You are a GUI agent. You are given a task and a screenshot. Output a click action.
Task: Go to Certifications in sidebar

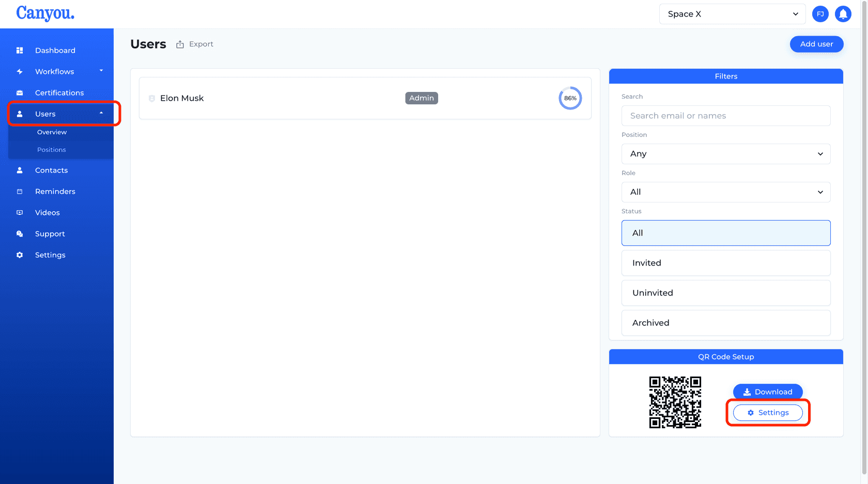[x=59, y=93]
